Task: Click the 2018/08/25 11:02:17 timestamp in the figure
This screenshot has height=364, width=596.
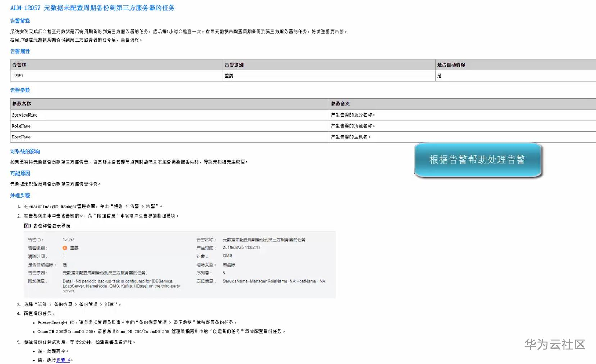Action: pos(241,247)
